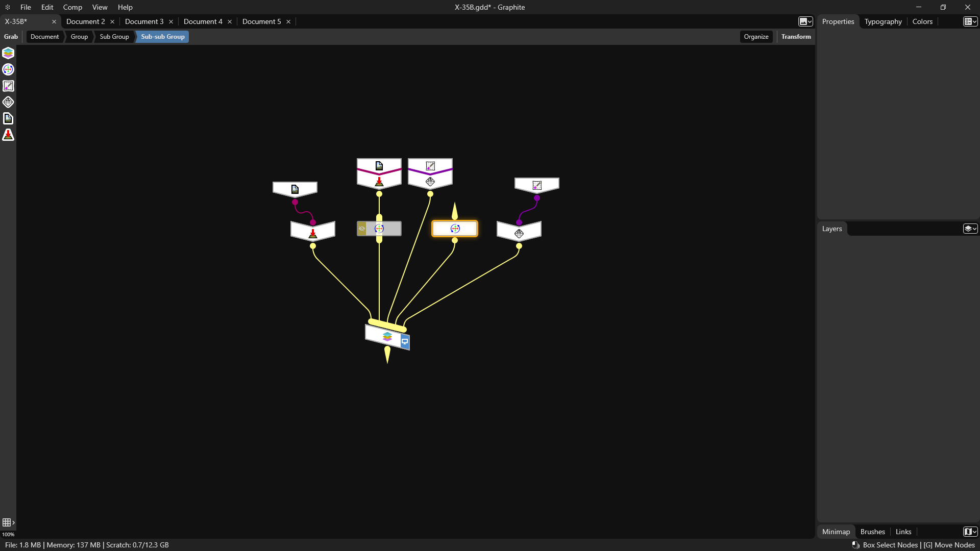Open the Comp menu
Viewport: 980px width, 551px height.
[72, 7]
